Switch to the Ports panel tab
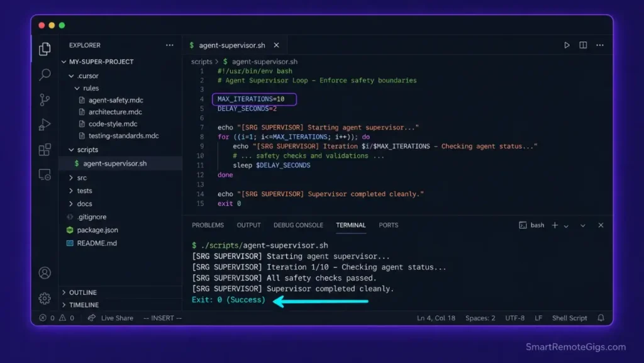The height and width of the screenshot is (363, 644). click(x=389, y=225)
